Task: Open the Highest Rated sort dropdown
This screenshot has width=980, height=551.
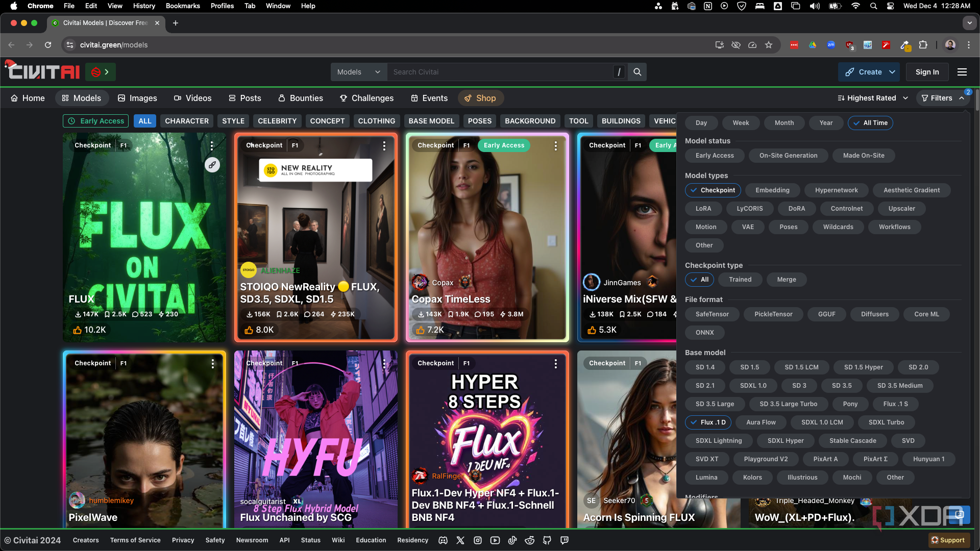Action: click(x=873, y=98)
